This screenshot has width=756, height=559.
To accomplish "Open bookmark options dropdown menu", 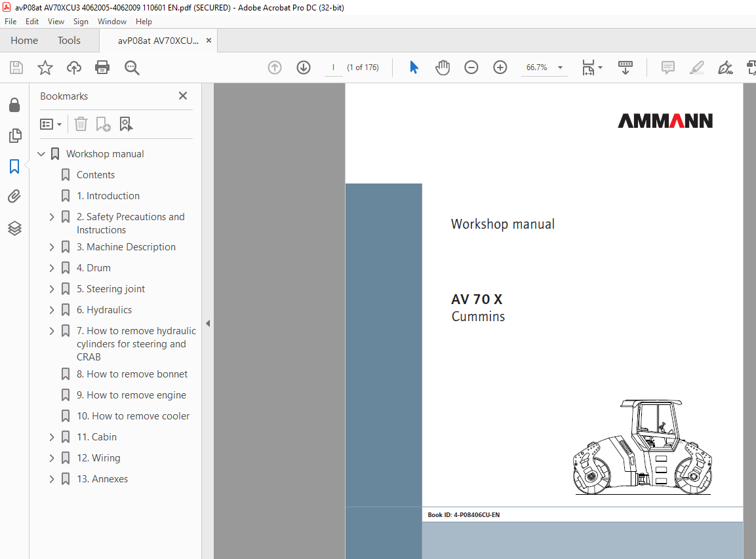I will (x=50, y=125).
